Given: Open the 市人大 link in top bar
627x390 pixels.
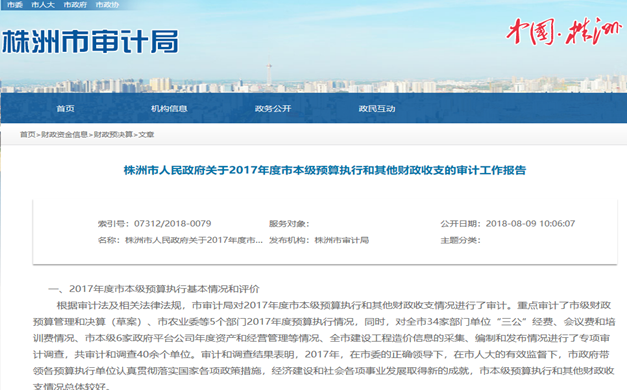Looking at the screenshot, I should pos(43,5).
